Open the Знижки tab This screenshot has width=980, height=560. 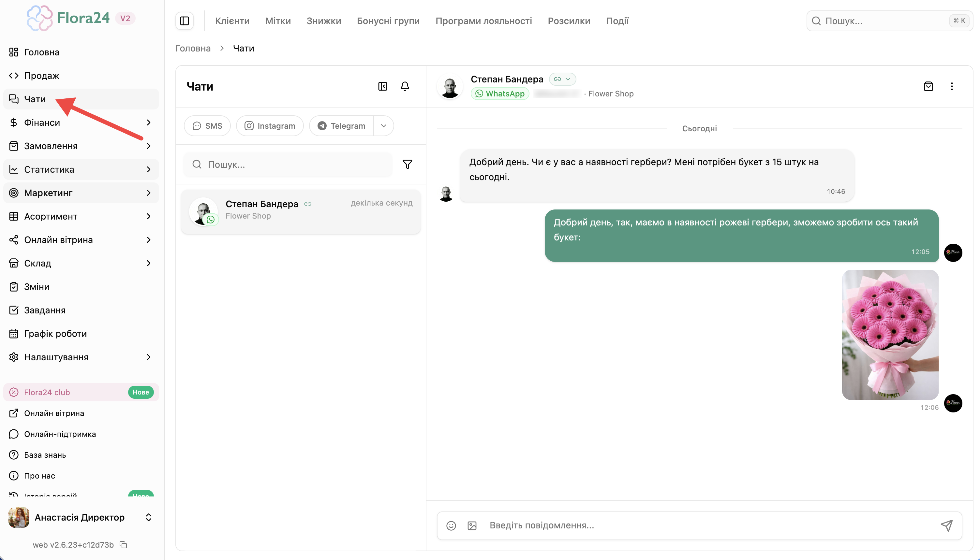point(324,21)
